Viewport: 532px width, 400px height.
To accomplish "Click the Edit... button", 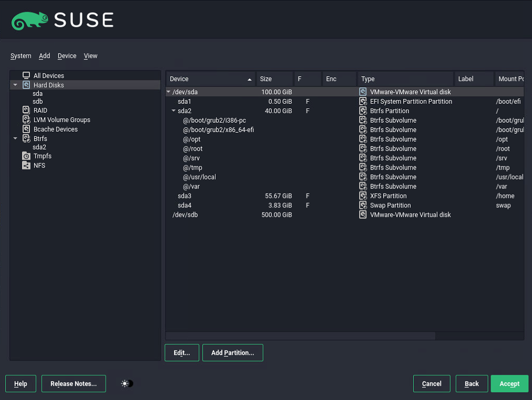I will coord(182,353).
